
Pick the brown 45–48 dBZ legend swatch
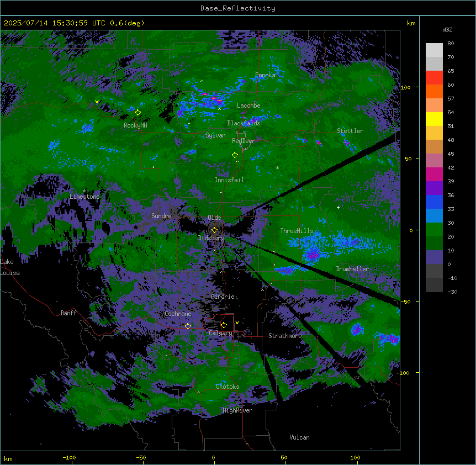pos(434,147)
